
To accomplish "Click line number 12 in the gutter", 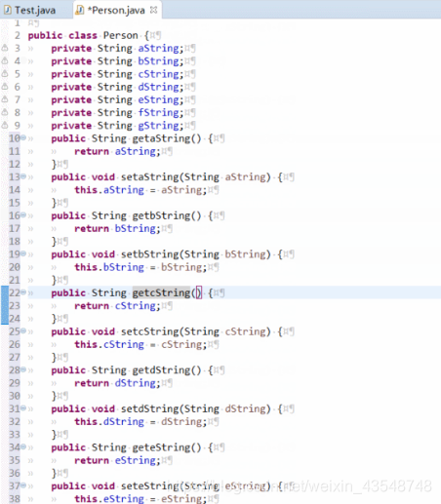I will [x=15, y=164].
